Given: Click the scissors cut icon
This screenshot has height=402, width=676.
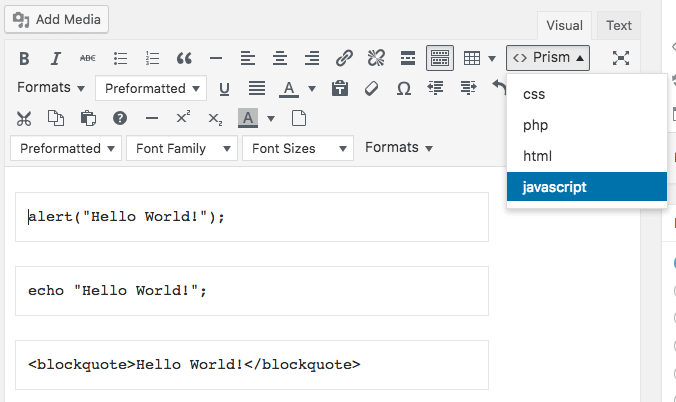Looking at the screenshot, I should coord(24,118).
